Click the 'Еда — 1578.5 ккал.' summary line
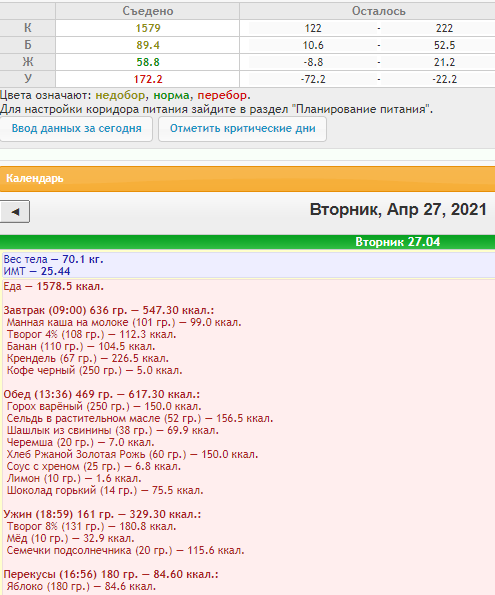Screen dimensions: 495x595 [54, 286]
